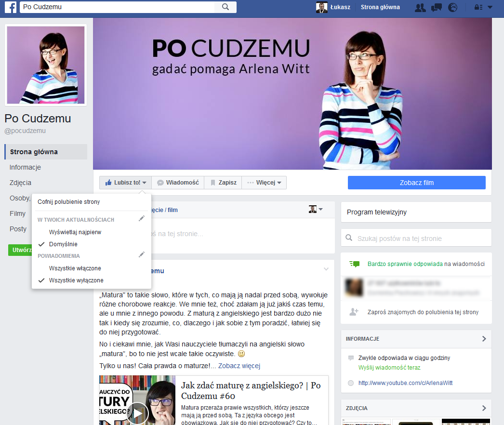Open Posty in the page sidebar

tap(18, 229)
